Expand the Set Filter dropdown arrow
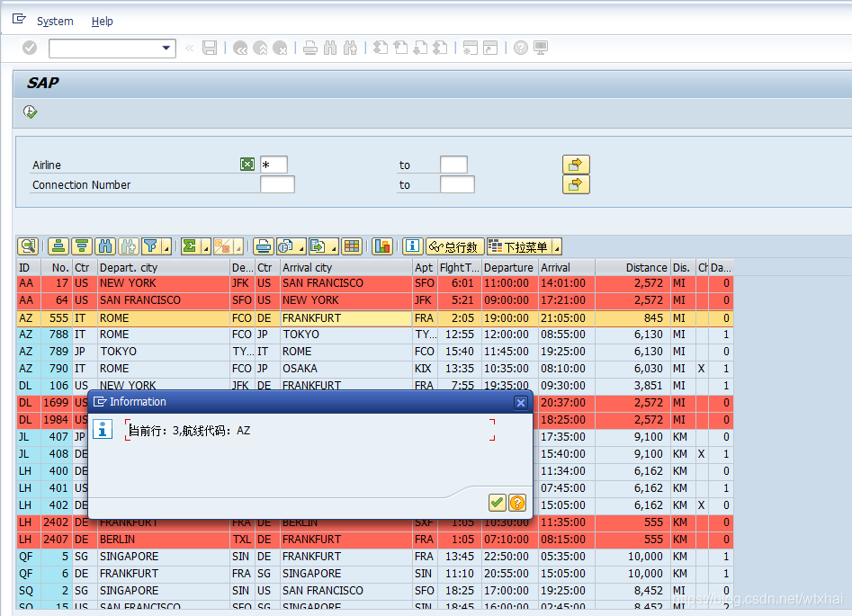The height and width of the screenshot is (616, 852). 166,247
